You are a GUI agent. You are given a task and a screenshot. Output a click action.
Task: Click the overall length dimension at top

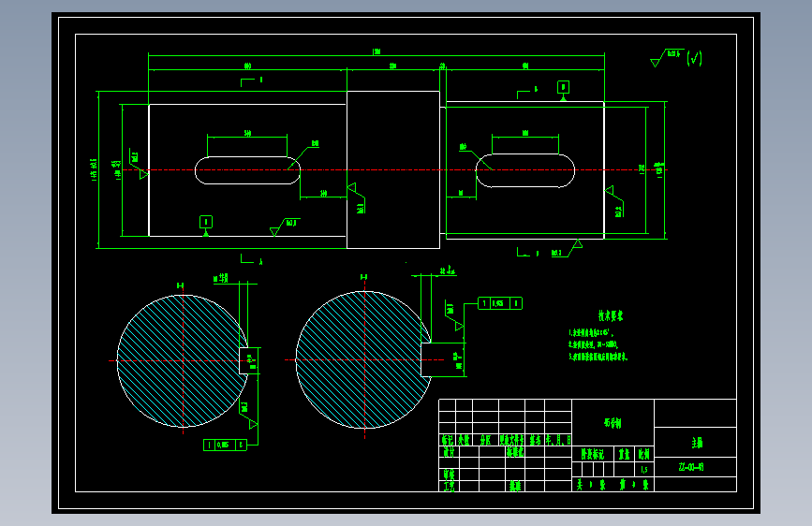click(377, 51)
